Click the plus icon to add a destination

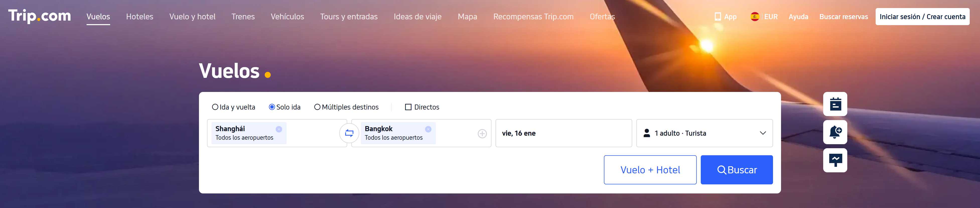click(482, 134)
